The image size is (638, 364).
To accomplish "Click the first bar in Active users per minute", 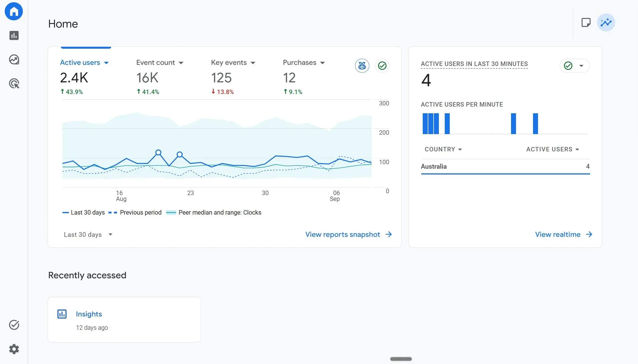I will (x=425, y=124).
